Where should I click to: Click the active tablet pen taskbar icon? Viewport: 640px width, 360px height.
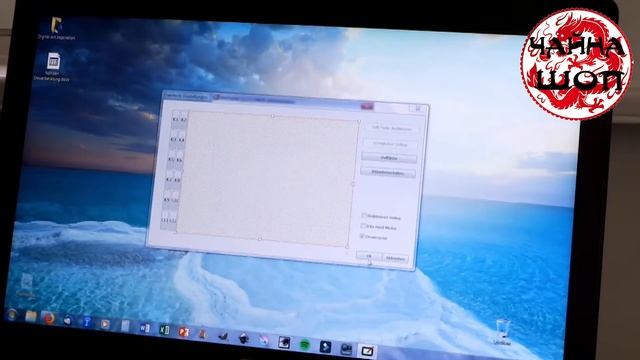(367, 351)
